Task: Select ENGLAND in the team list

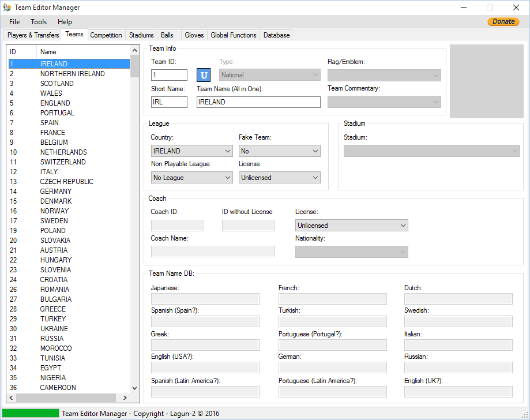Action: [69, 103]
